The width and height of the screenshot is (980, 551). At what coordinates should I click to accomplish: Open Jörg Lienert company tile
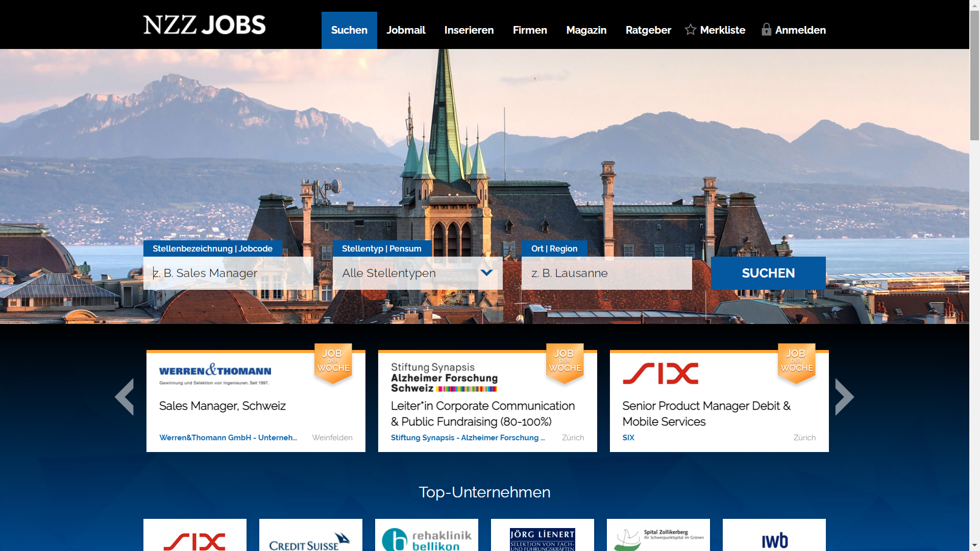pos(543,535)
